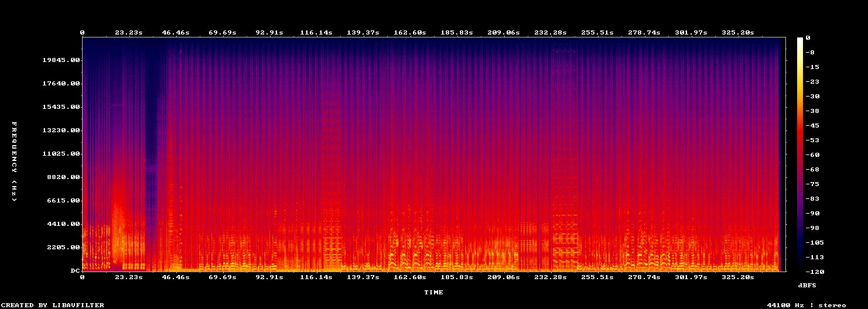
Task: Click the 44100 Hz | stereo info text
Action: (x=807, y=305)
